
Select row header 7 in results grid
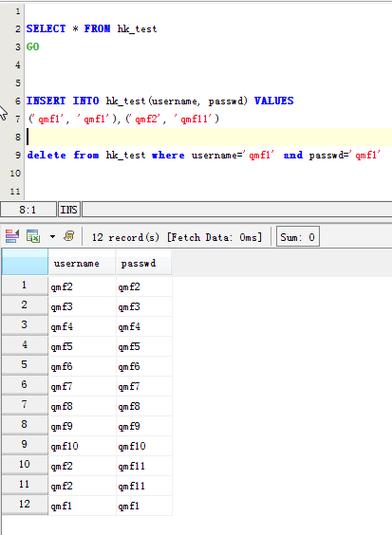click(x=25, y=405)
